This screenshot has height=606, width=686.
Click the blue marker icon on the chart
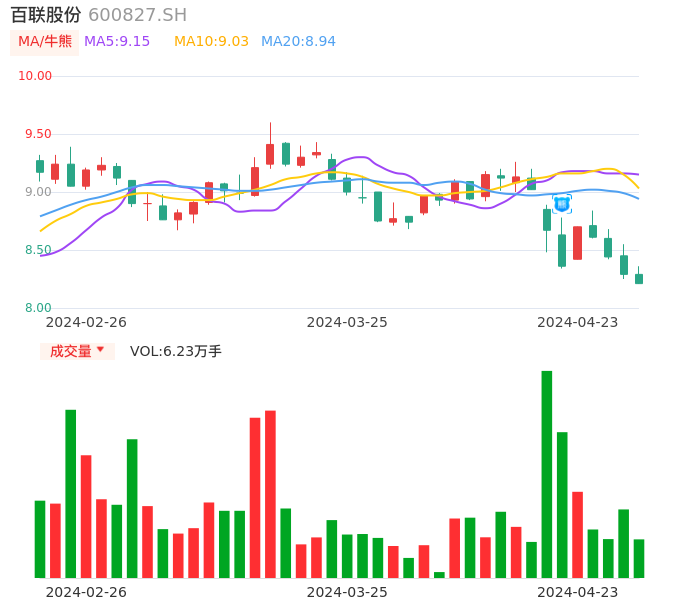pos(562,204)
